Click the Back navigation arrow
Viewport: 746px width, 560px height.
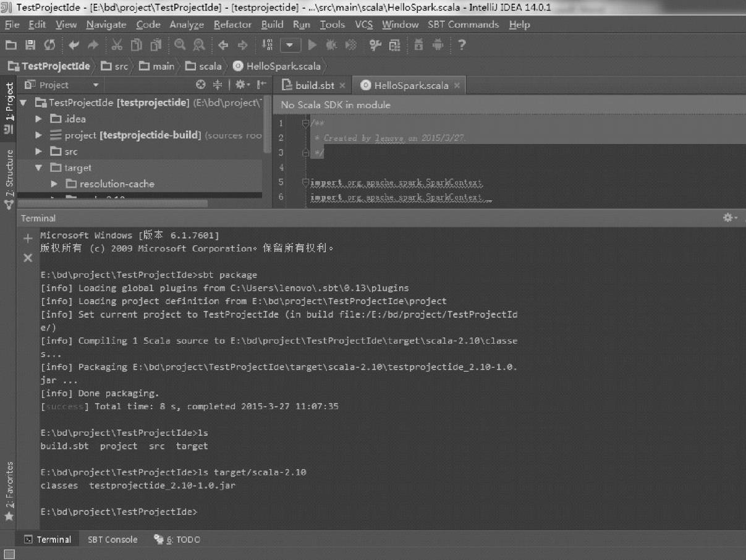tap(223, 45)
